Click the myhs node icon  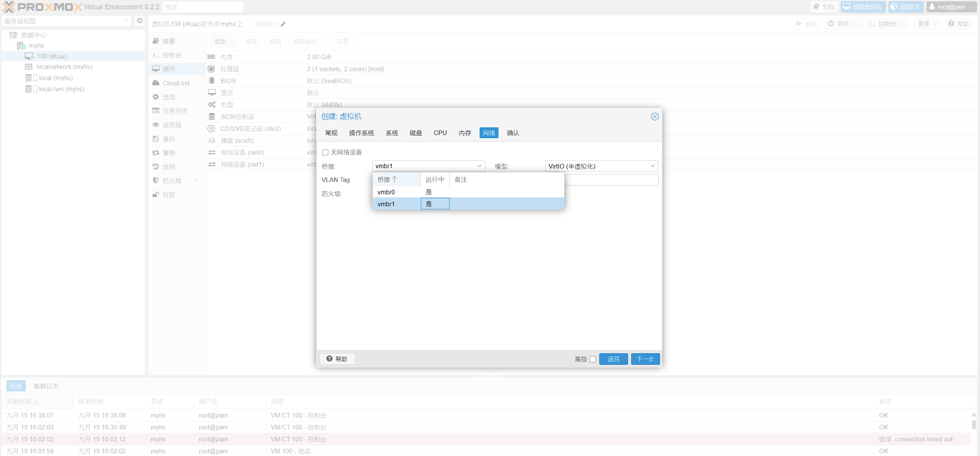(x=22, y=45)
